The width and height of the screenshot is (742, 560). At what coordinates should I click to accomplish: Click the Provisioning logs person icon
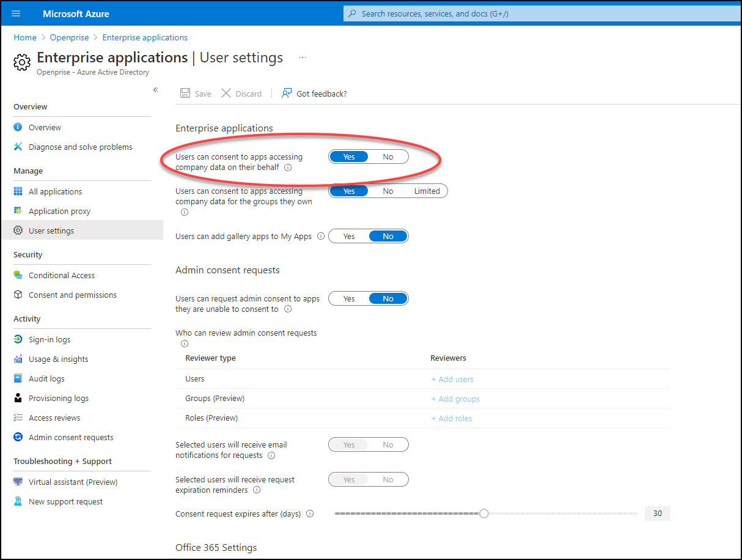coord(18,398)
